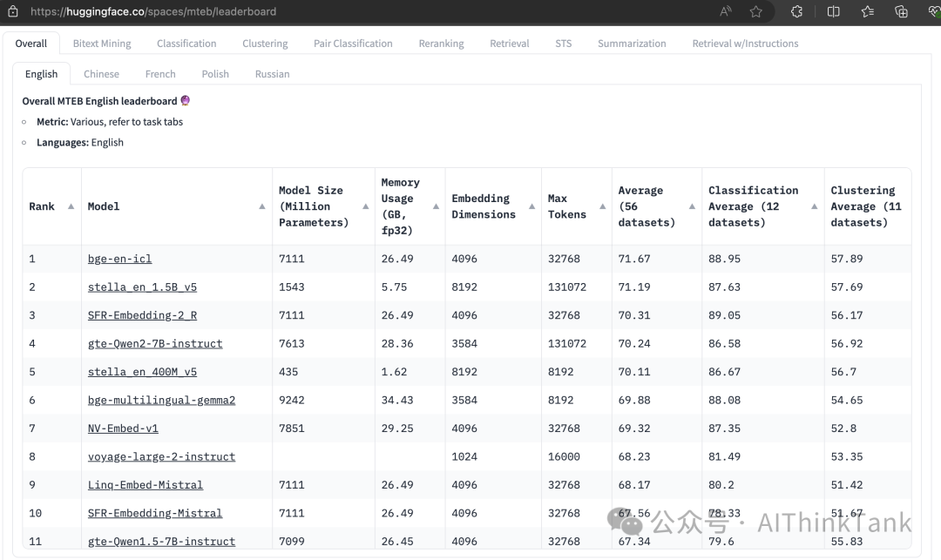Open Read Aloud icon in address bar
941x560 pixels.
tap(726, 11)
